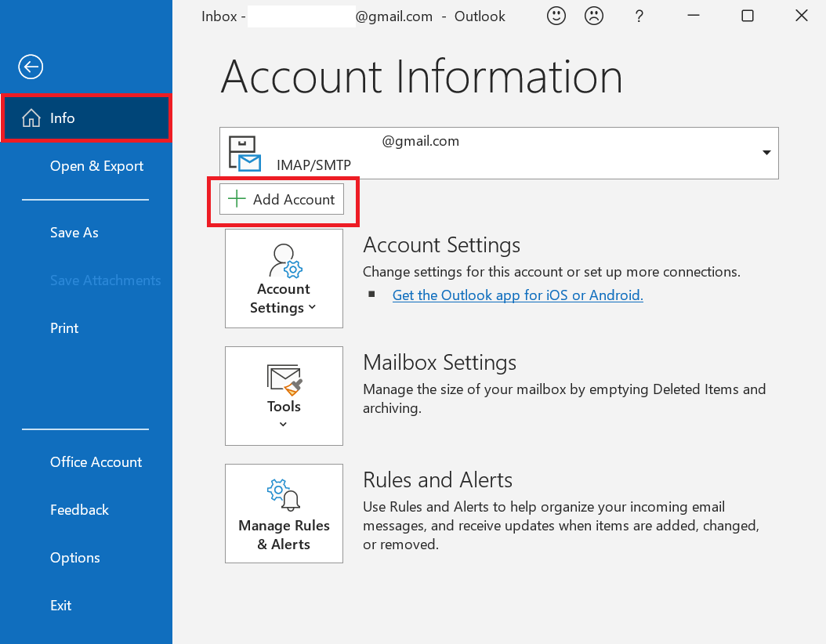Image resolution: width=826 pixels, height=644 pixels.
Task: Open the Info tab in sidebar
Action: click(86, 118)
